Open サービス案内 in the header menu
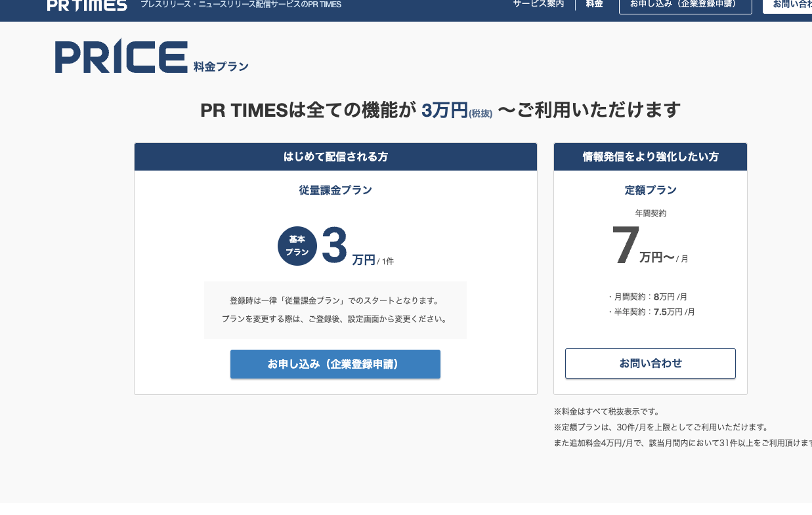 pyautogui.click(x=538, y=4)
